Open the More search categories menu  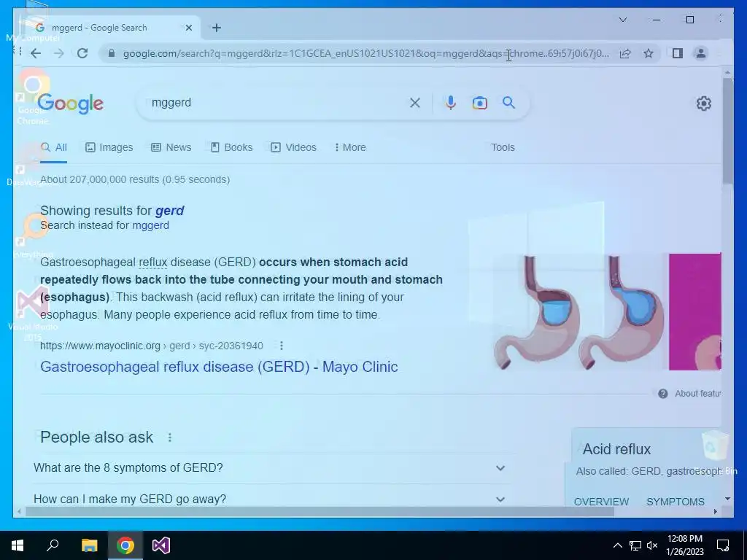tap(350, 147)
